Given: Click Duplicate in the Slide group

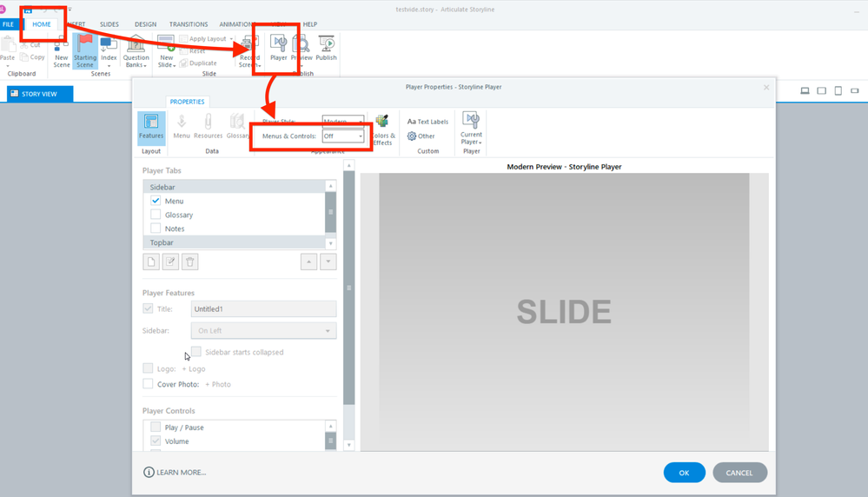Looking at the screenshot, I should pos(198,63).
